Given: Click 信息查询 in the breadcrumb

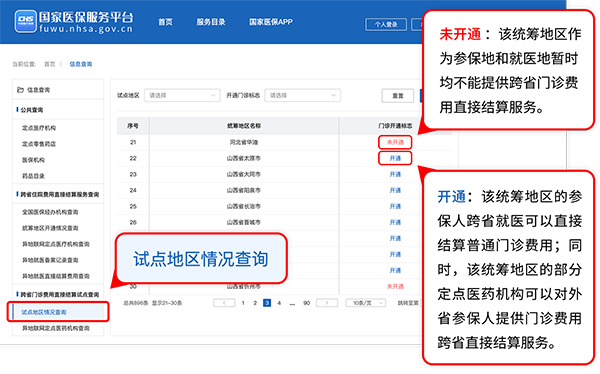Looking at the screenshot, I should (81, 64).
